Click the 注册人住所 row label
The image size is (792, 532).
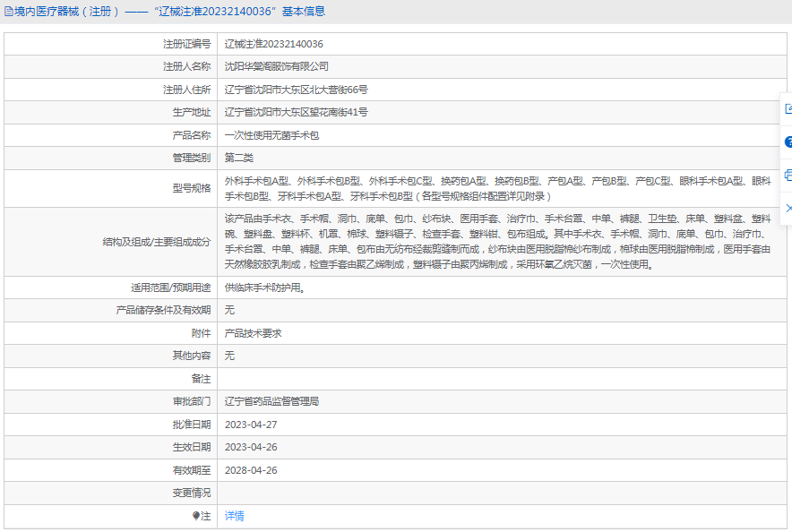187,90
